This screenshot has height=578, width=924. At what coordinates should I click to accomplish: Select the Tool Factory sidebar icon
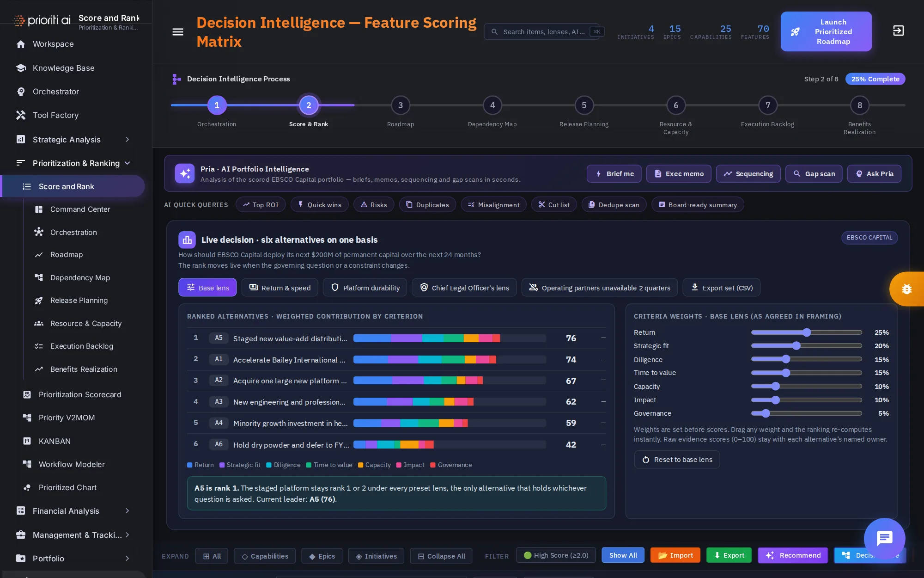tap(21, 115)
